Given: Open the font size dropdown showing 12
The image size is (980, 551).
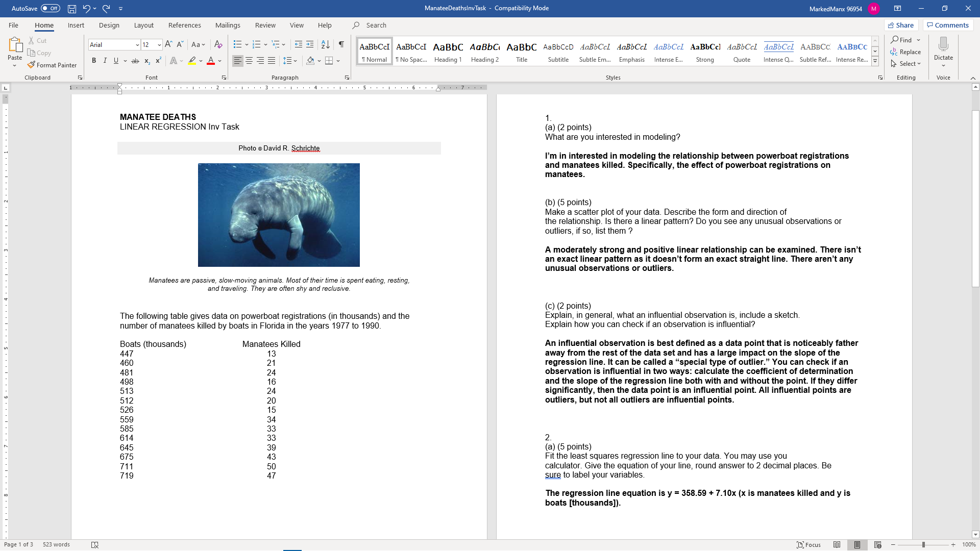Looking at the screenshot, I should (x=159, y=45).
